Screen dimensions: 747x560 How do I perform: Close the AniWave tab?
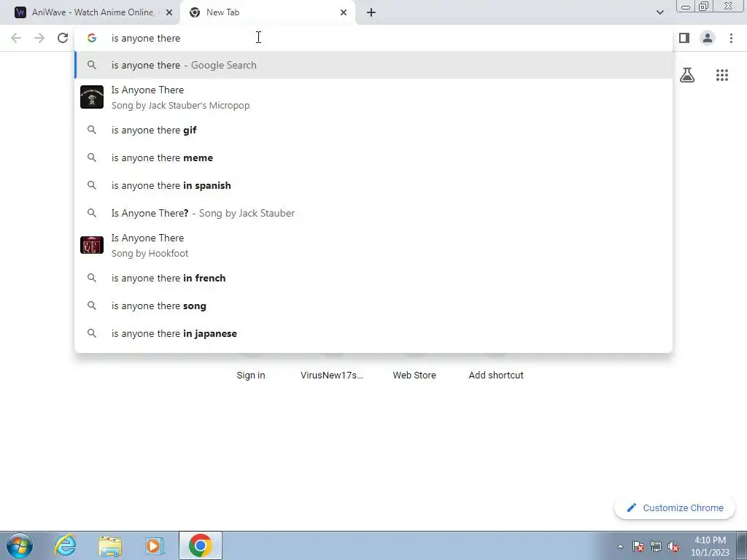pyautogui.click(x=169, y=12)
